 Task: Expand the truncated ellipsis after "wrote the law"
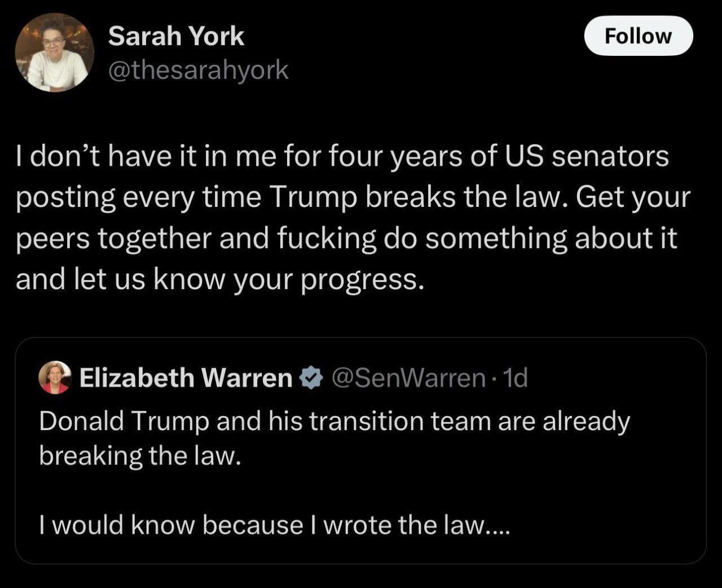coord(498,526)
